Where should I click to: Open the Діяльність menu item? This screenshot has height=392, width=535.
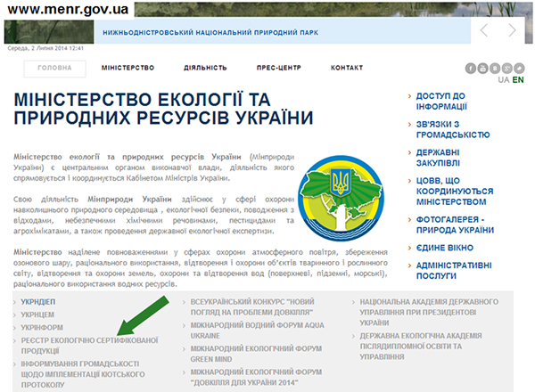click(x=205, y=68)
